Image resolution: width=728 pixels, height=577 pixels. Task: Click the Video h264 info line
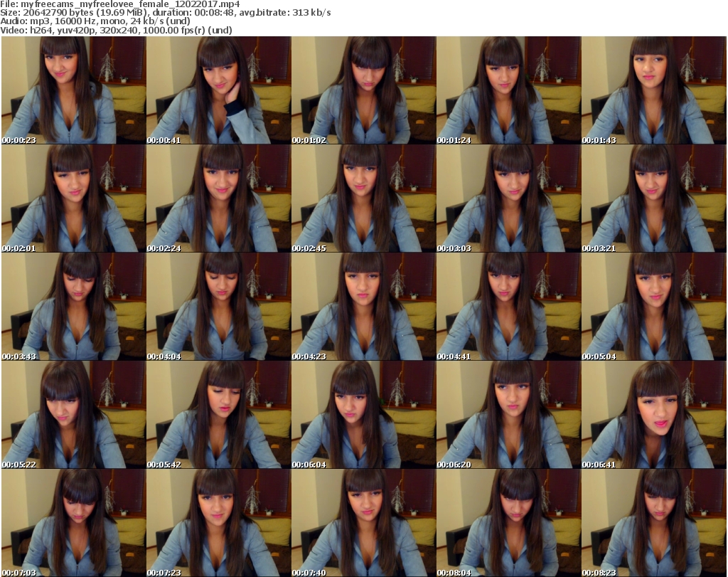pos(116,30)
